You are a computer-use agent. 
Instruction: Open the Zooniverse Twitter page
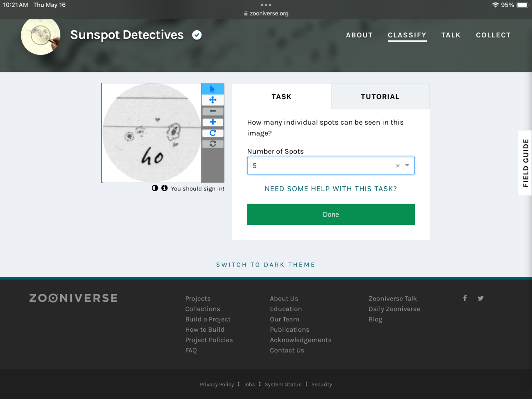click(480, 298)
